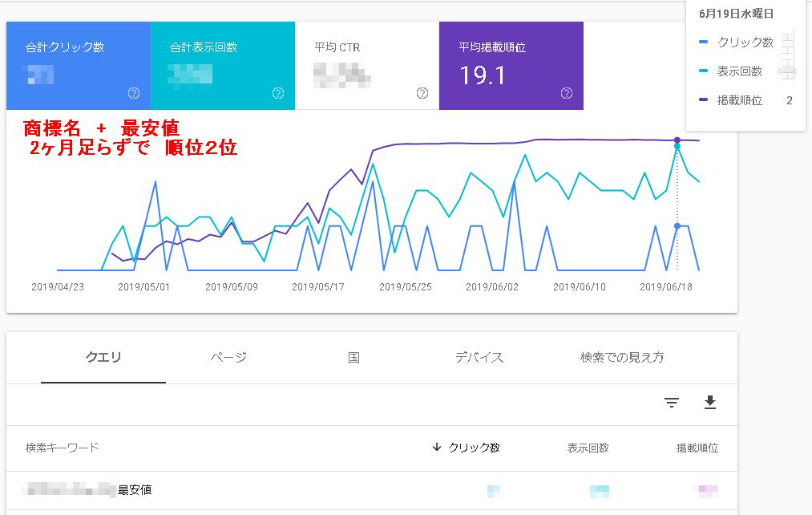Toggle the 合計クリック数 metric card
This screenshot has height=515, width=812.
[79, 66]
